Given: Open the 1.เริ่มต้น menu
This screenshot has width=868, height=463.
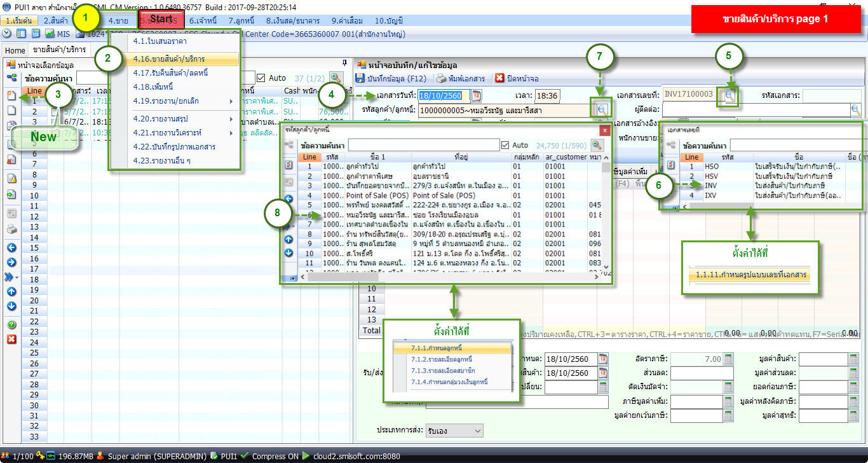Looking at the screenshot, I should click(19, 21).
